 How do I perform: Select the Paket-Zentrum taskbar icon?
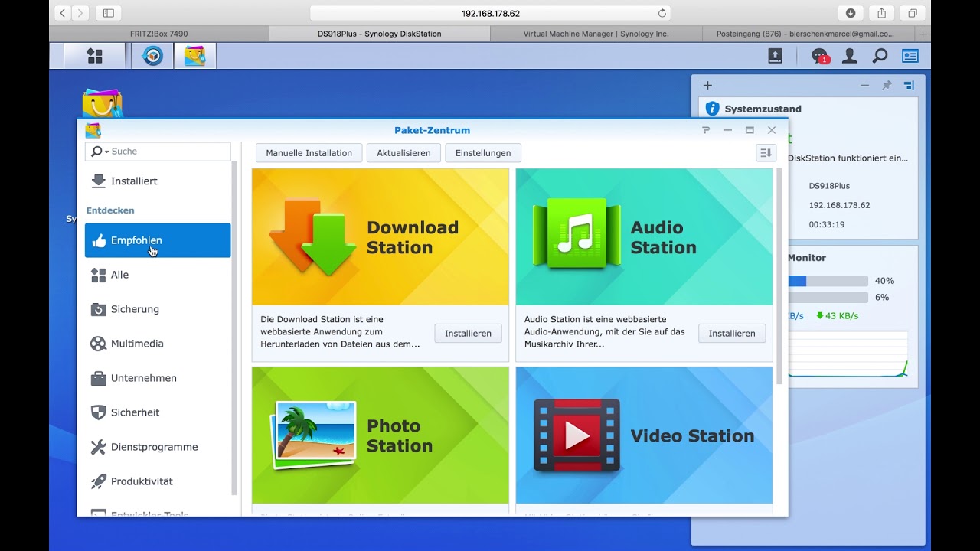tap(194, 56)
